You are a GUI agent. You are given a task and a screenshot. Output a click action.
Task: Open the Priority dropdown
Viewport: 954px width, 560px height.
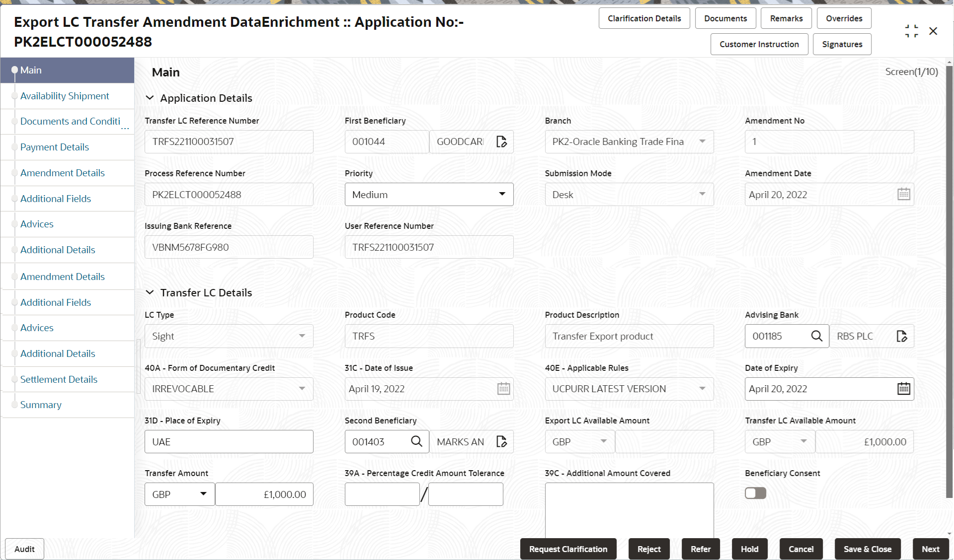tap(502, 194)
